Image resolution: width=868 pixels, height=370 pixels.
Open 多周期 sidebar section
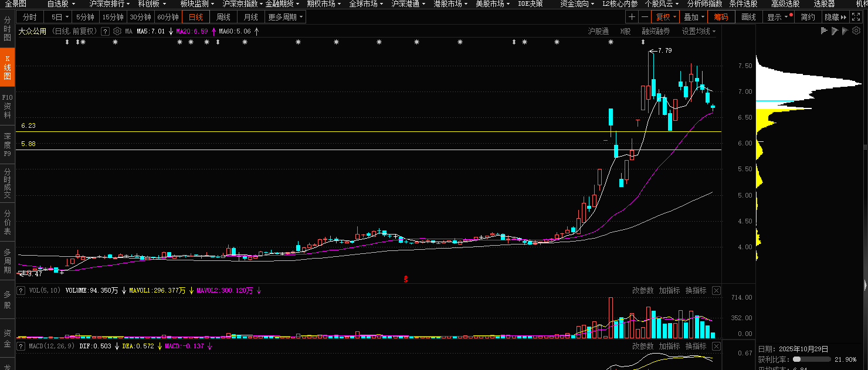(8, 261)
